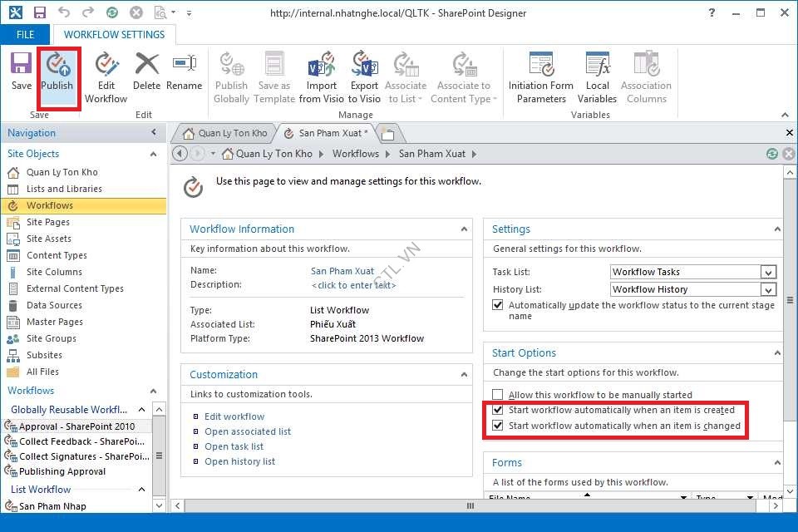The image size is (798, 532).
Task: Select Site Pages in navigation pane
Action: click(48, 222)
